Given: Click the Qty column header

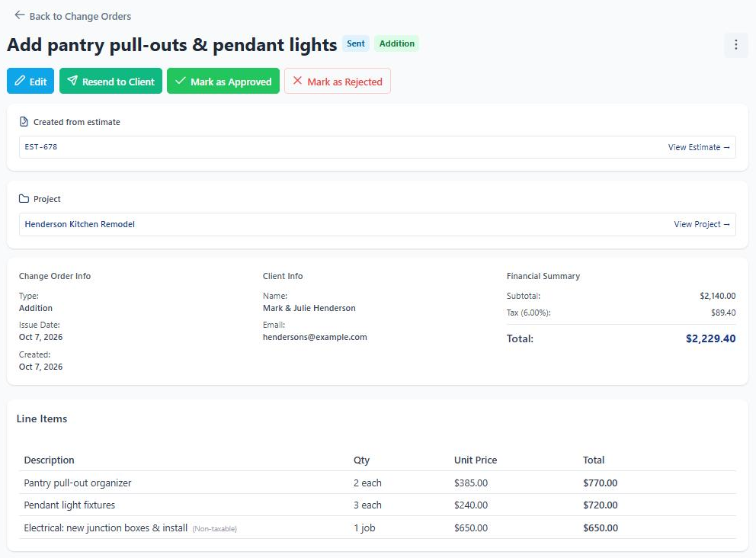Looking at the screenshot, I should (361, 460).
